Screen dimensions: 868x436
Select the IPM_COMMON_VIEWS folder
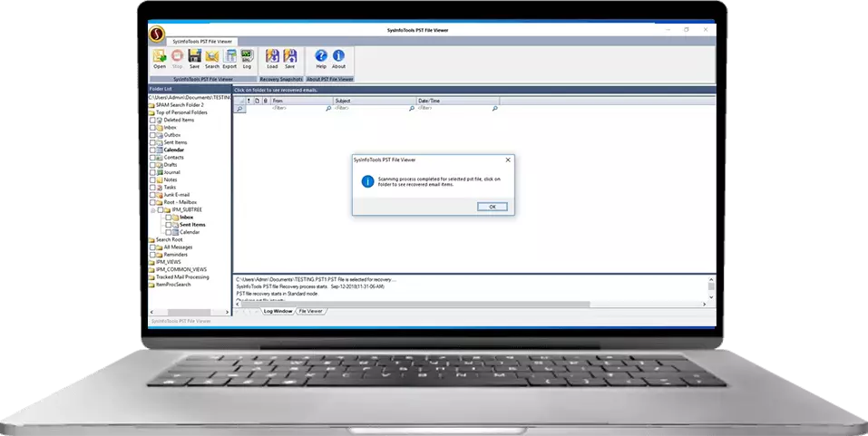(181, 270)
